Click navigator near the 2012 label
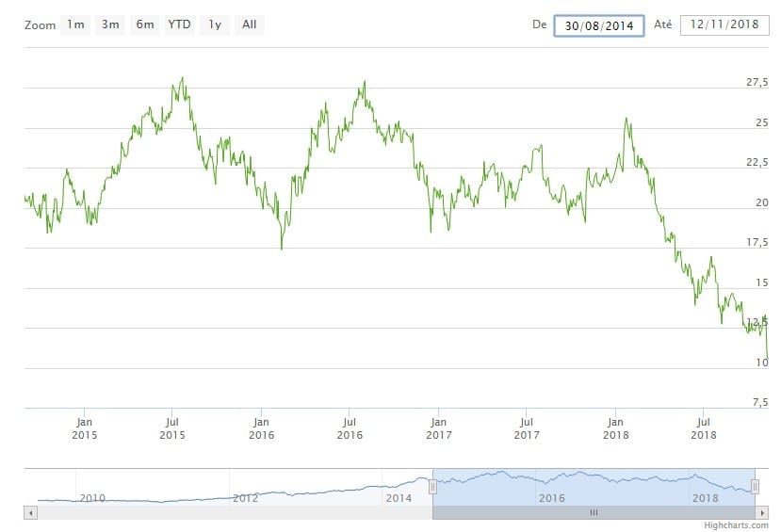The height and width of the screenshot is (532, 781). coord(245,496)
